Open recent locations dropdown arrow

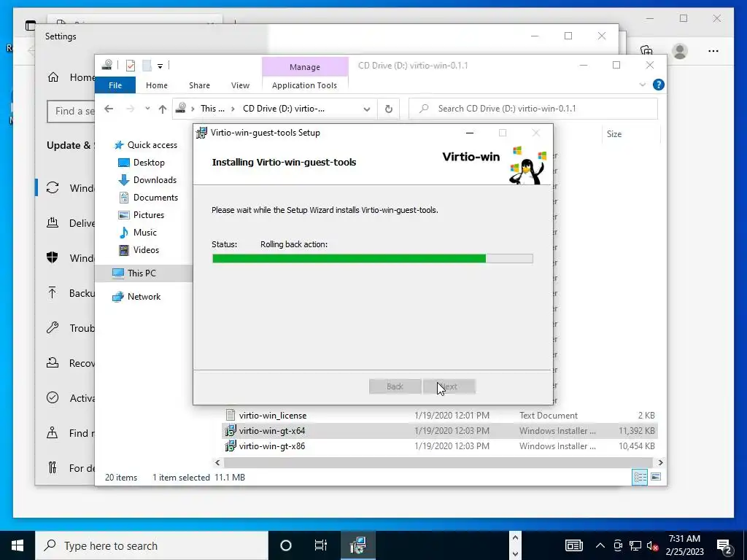(147, 109)
